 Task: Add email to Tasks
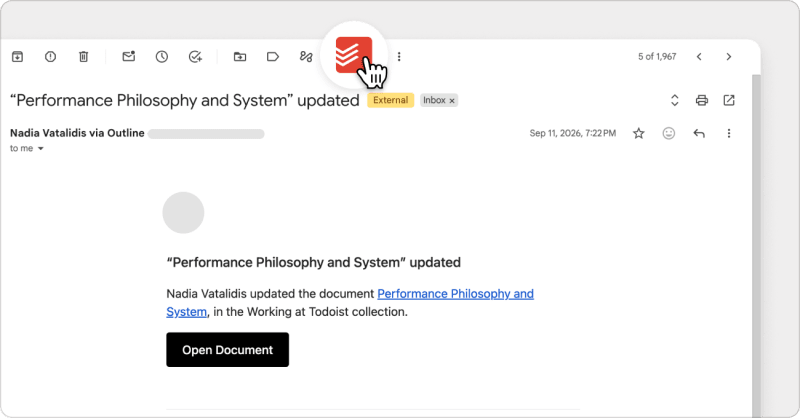(195, 57)
